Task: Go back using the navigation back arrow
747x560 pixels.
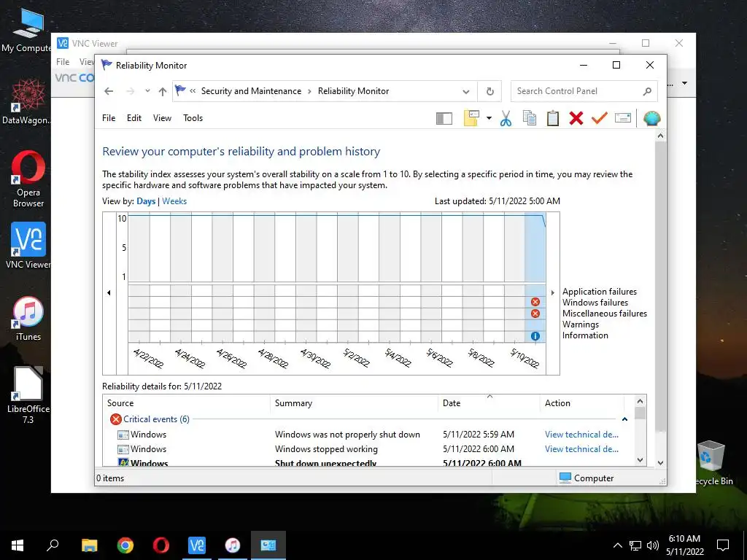Action: 109,91
